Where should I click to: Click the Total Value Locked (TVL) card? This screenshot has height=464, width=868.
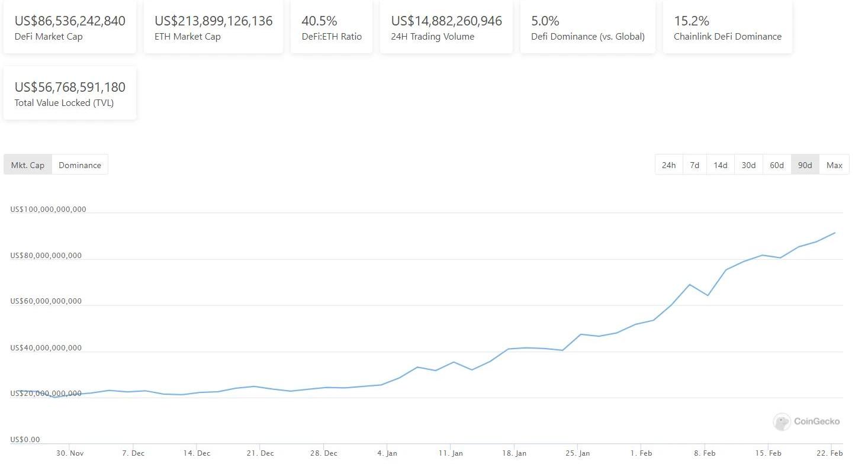[x=70, y=94]
